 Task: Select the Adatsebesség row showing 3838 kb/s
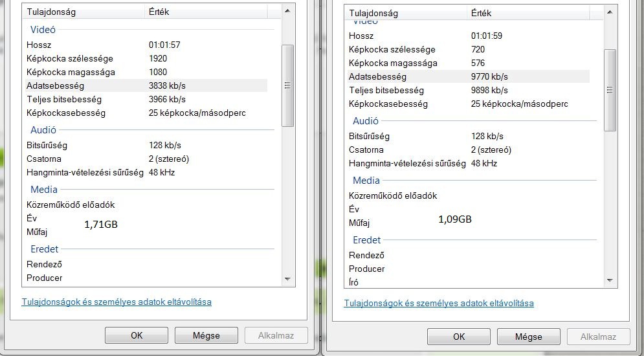146,85
